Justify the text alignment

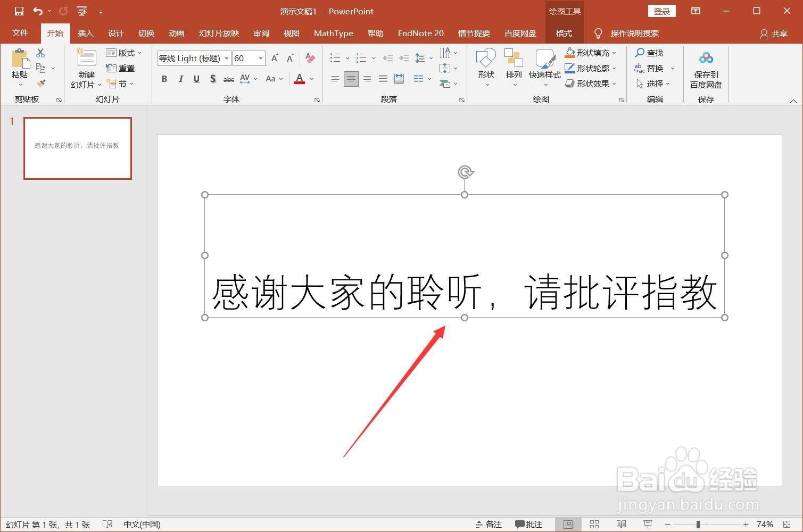pos(383,79)
